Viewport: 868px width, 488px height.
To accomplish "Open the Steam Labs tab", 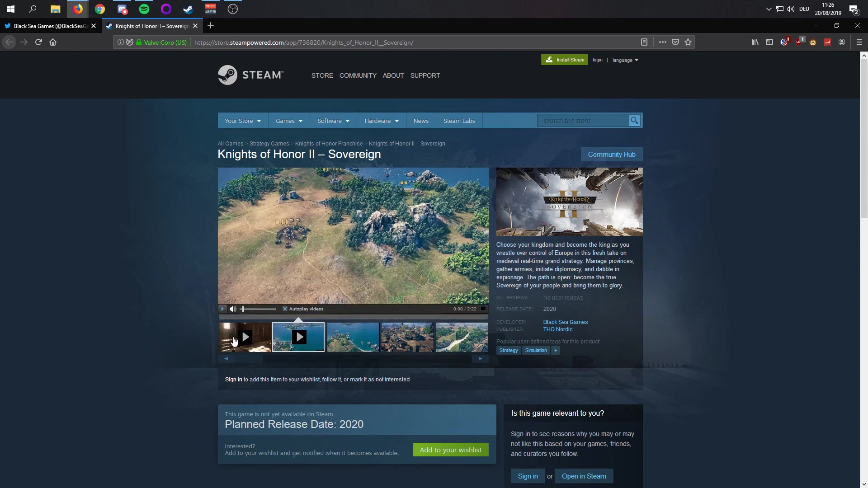I will tap(459, 121).
